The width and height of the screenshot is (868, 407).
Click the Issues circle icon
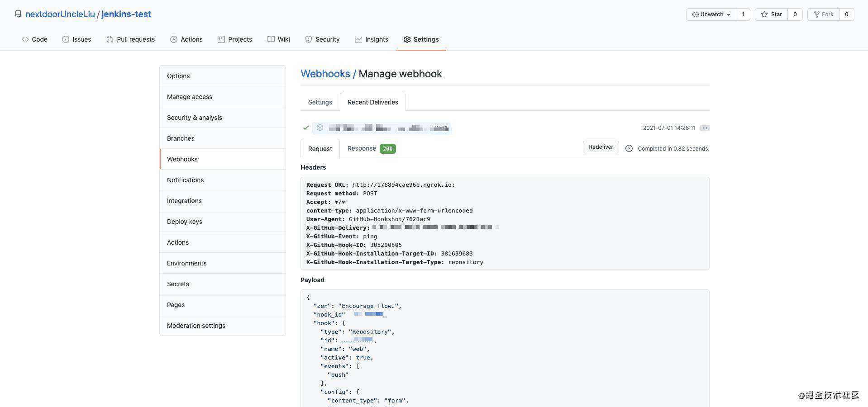[x=66, y=39]
